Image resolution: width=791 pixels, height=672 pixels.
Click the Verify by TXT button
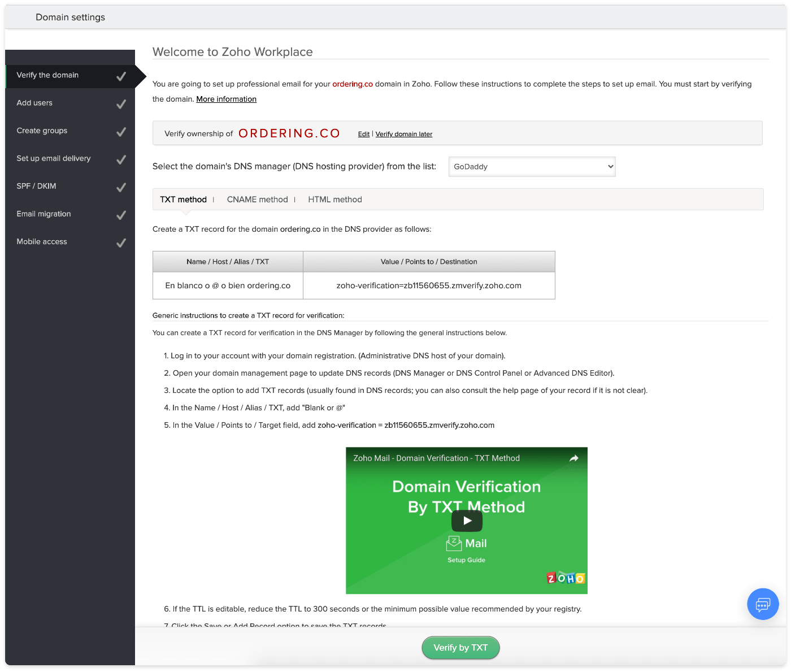460,648
